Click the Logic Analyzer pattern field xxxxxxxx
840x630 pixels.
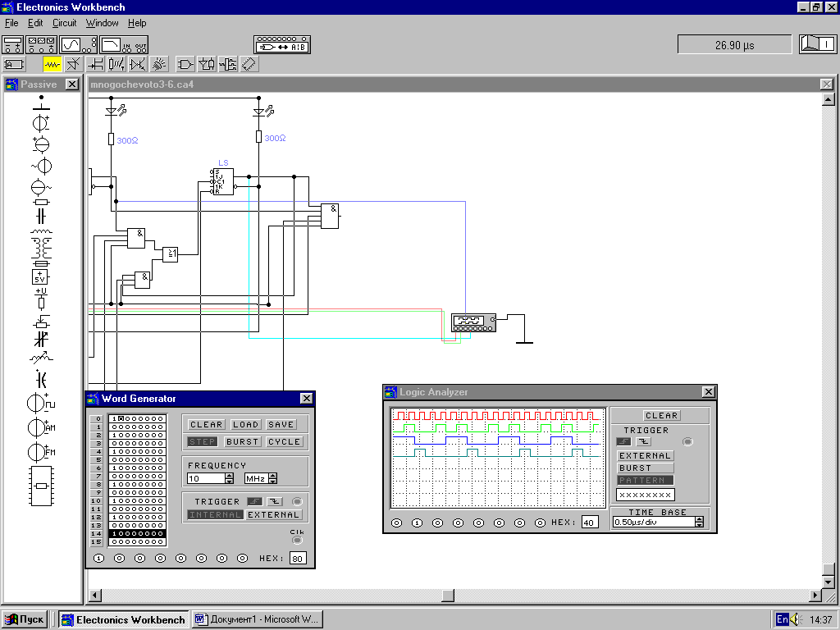[645, 495]
